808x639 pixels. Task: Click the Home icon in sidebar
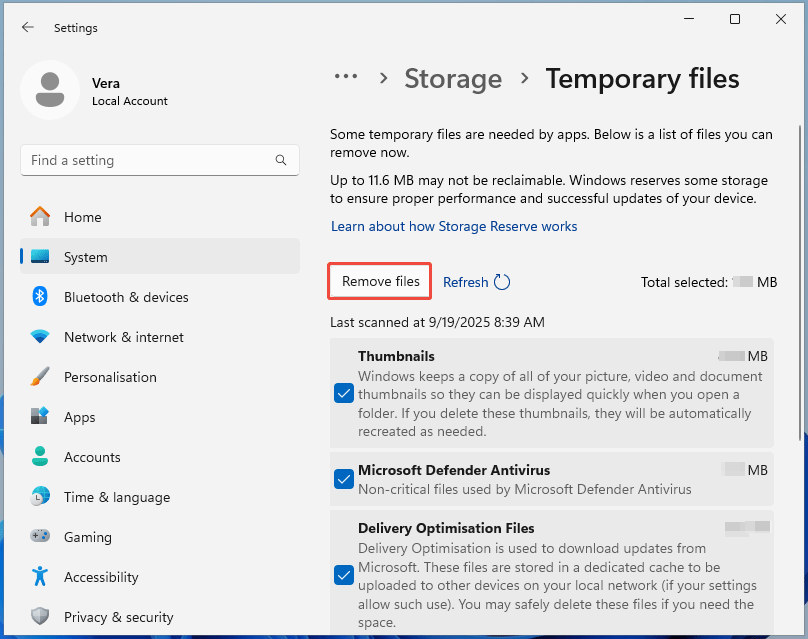coord(40,217)
